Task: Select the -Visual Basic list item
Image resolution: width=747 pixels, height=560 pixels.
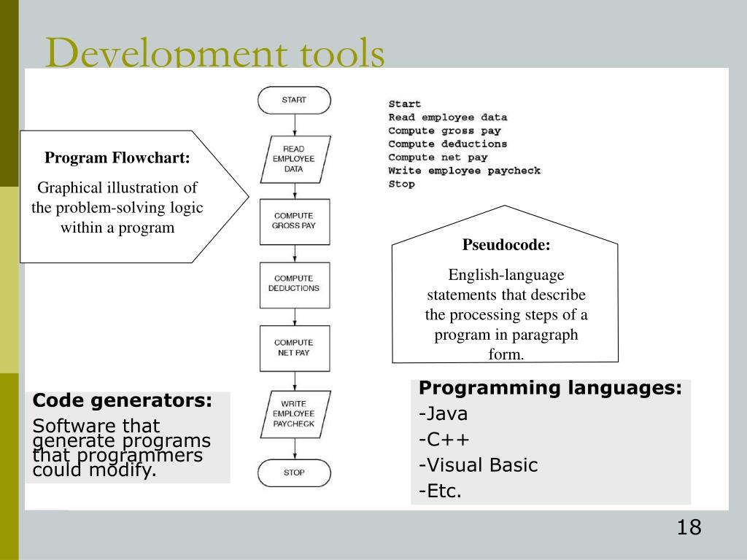Action: 479,464
